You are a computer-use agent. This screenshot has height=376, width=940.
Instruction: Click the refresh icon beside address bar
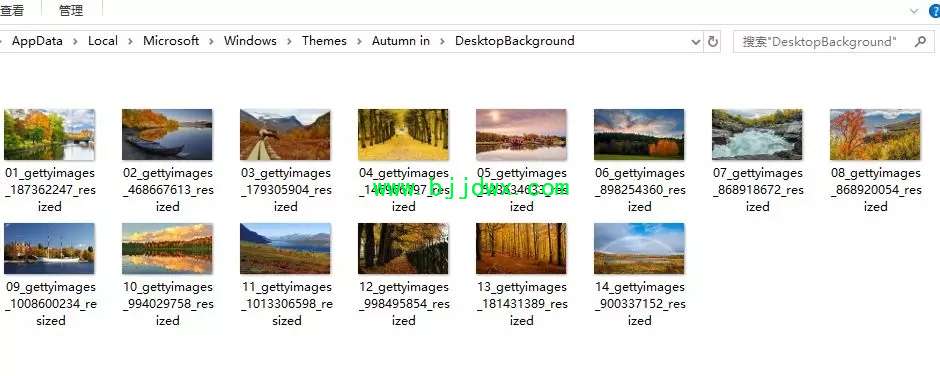click(713, 41)
